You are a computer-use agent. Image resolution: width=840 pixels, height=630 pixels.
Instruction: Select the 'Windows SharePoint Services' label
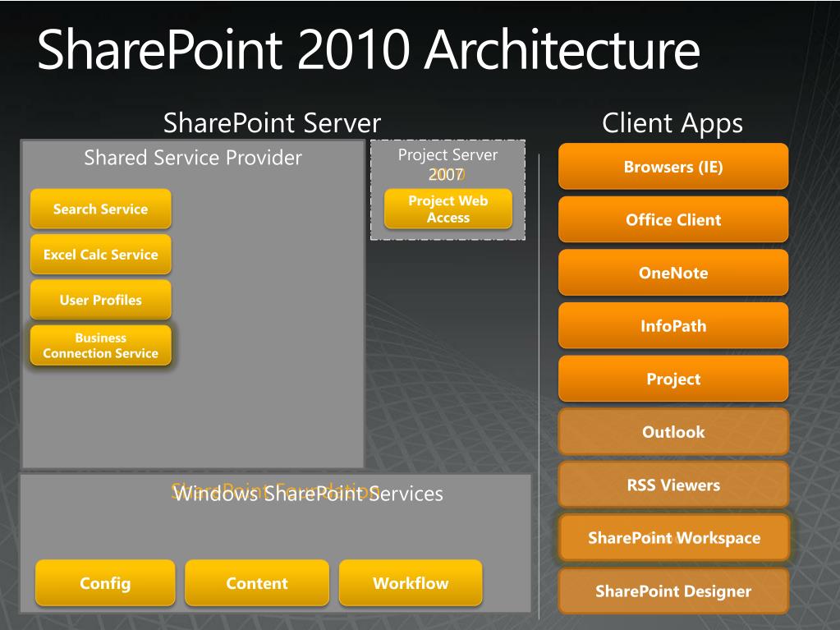click(308, 494)
